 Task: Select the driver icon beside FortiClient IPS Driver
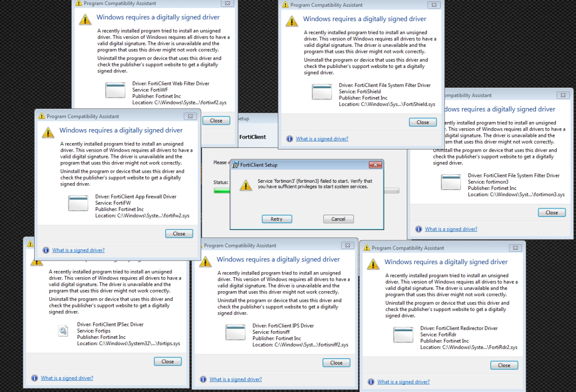[x=235, y=333]
